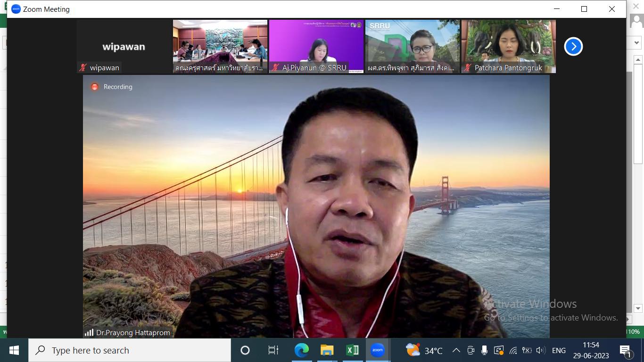The image size is (644, 362).
Task: Click the Zoom icon in the taskbar
Action: (x=377, y=350)
